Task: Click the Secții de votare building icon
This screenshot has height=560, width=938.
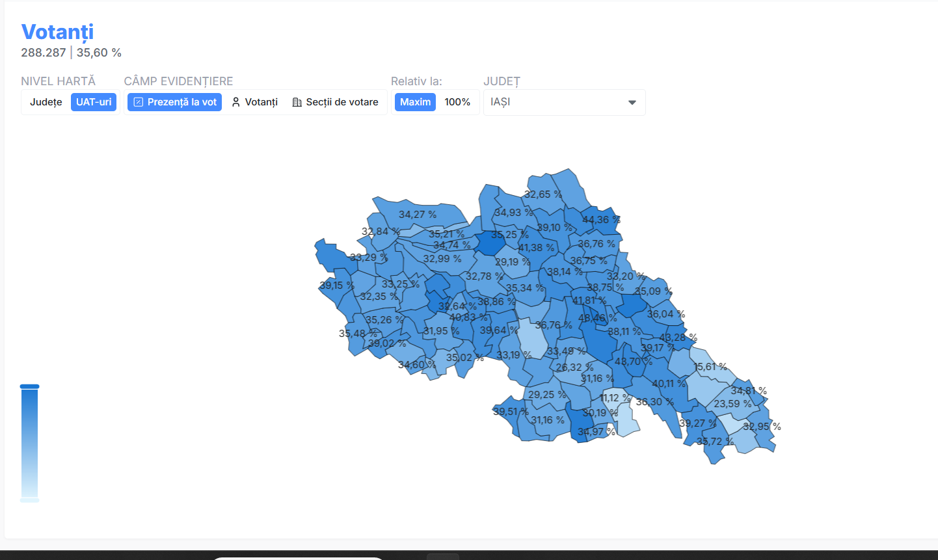Action: pos(297,102)
